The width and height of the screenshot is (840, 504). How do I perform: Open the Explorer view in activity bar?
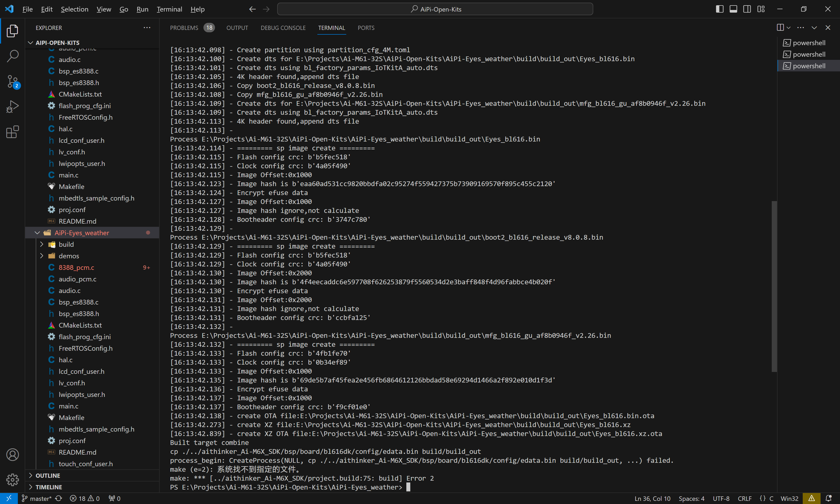click(x=13, y=31)
